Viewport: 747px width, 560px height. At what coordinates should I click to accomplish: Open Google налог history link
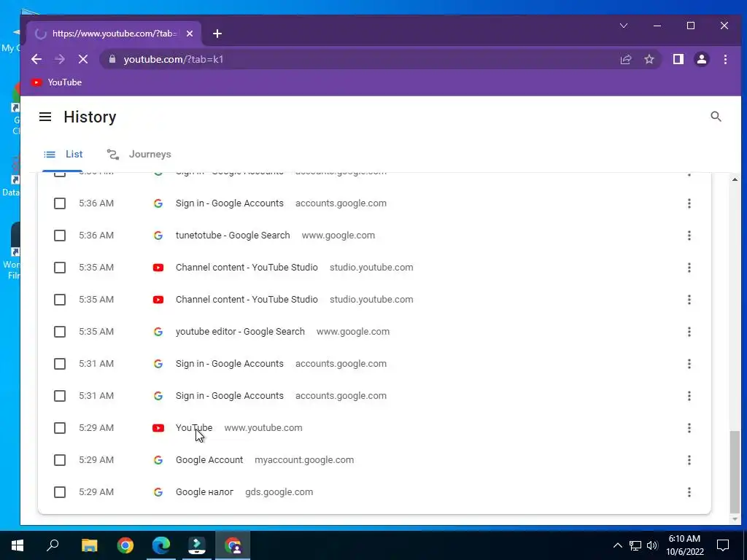(204, 492)
